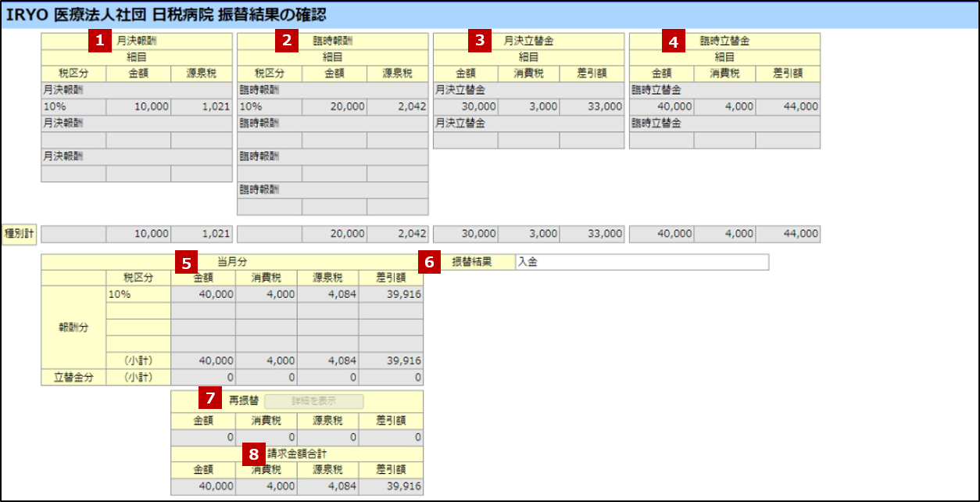
Task: Click the 振替結果 field showing 入金
Action: click(x=641, y=263)
